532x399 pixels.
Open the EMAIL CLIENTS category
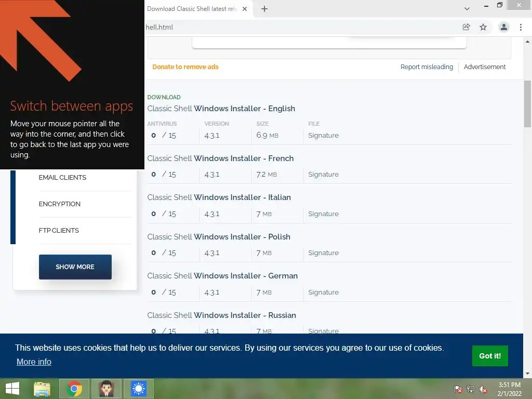click(x=62, y=178)
